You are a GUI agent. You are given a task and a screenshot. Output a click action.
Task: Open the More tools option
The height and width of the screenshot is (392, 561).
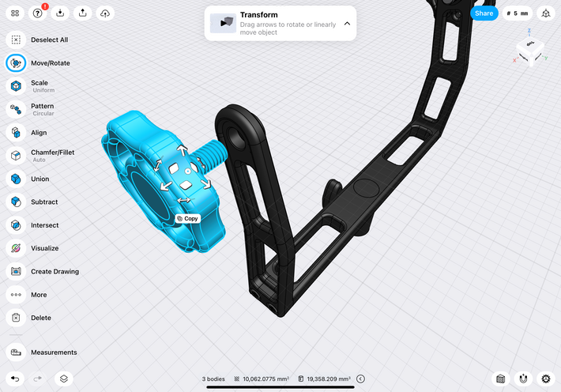pyautogui.click(x=16, y=295)
